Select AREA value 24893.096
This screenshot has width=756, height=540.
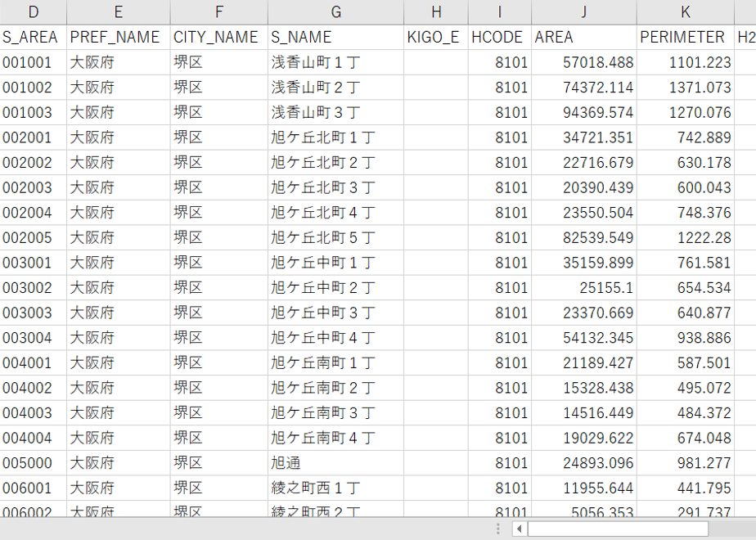click(x=584, y=463)
